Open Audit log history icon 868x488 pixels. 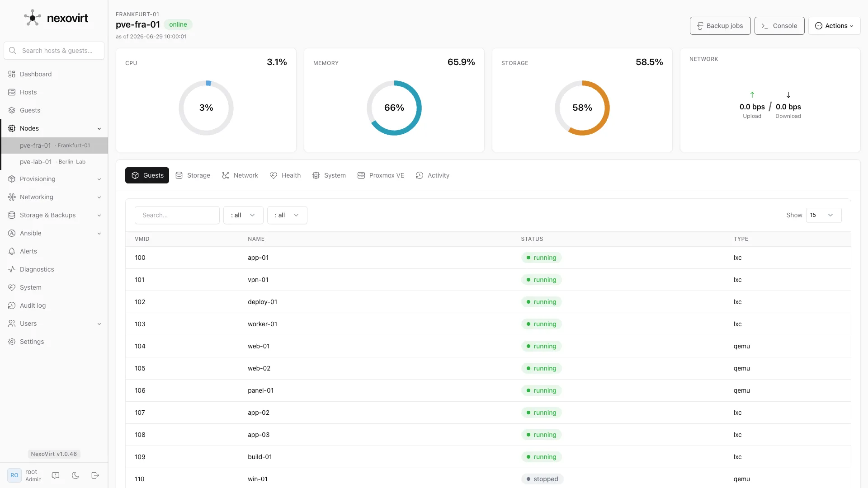tap(12, 305)
